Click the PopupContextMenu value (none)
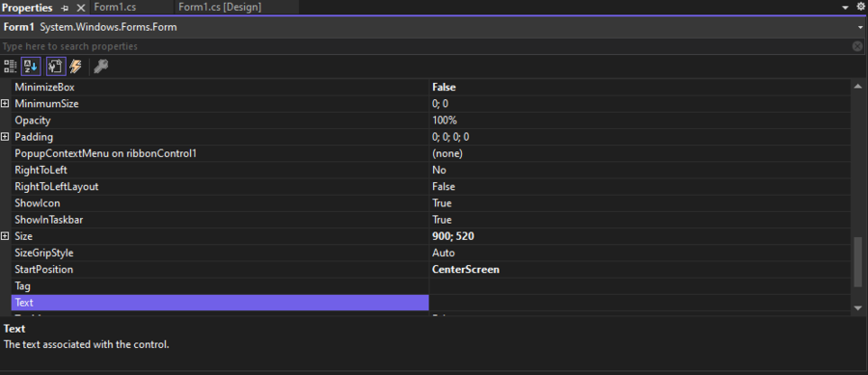 pyautogui.click(x=448, y=153)
